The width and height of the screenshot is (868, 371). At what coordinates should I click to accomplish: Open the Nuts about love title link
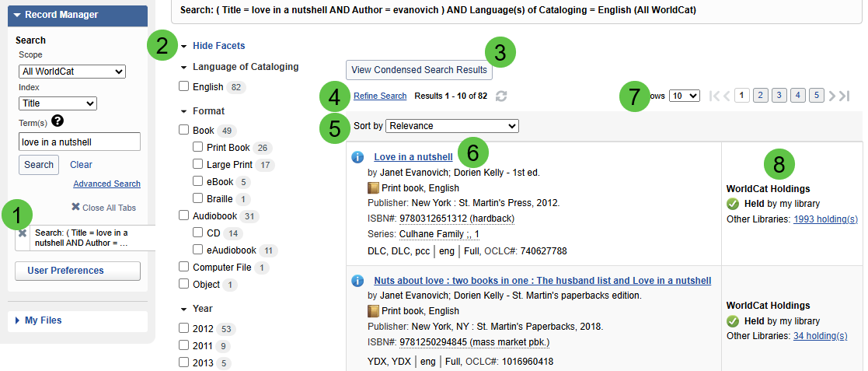click(x=542, y=281)
